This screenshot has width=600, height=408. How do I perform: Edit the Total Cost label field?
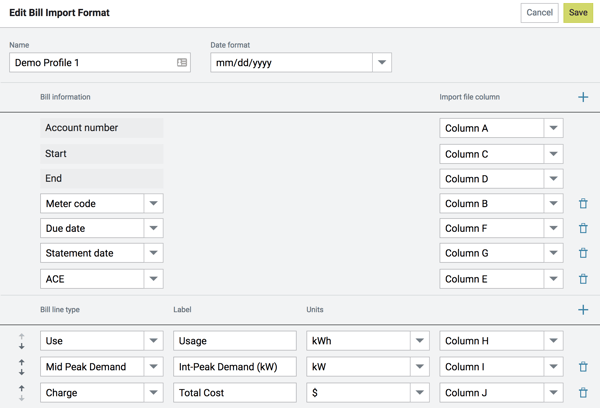(234, 393)
